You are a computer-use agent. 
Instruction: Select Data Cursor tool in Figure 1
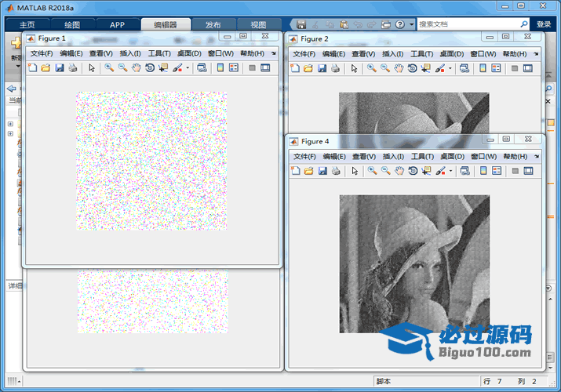point(163,68)
